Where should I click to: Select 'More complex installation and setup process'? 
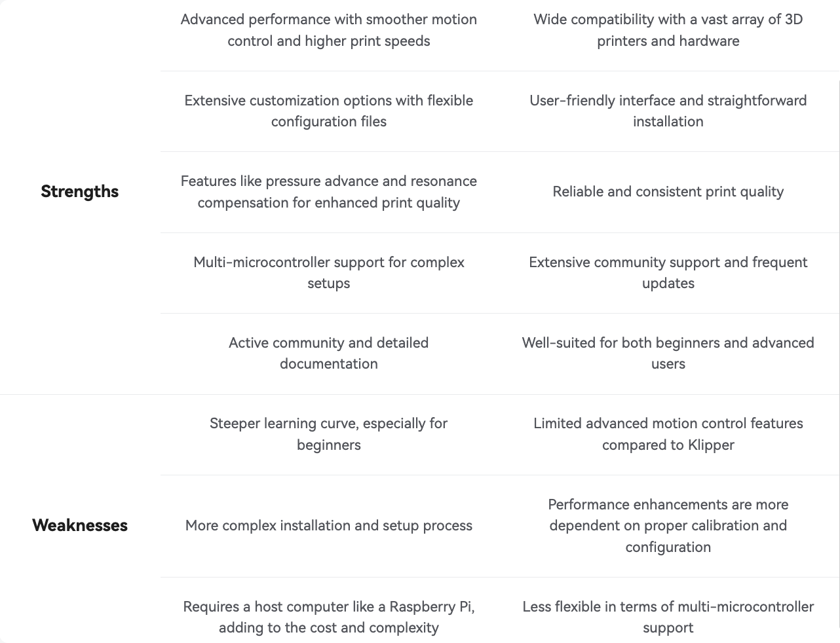click(329, 525)
